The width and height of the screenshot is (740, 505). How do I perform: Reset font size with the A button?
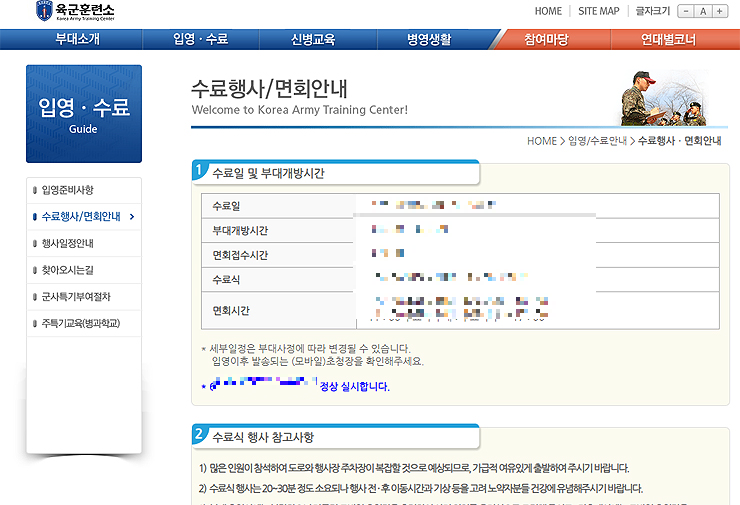(x=703, y=11)
